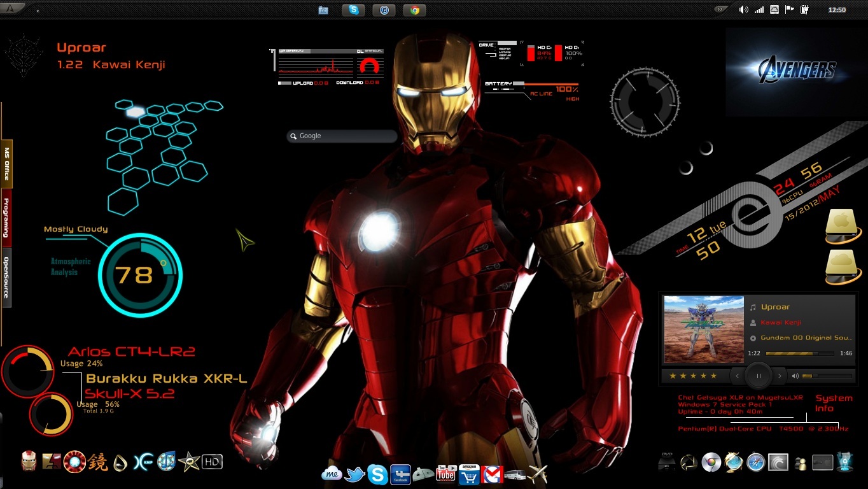The image size is (868, 489).
Task: Switch to Chrome in the taskbar
Action: (414, 10)
